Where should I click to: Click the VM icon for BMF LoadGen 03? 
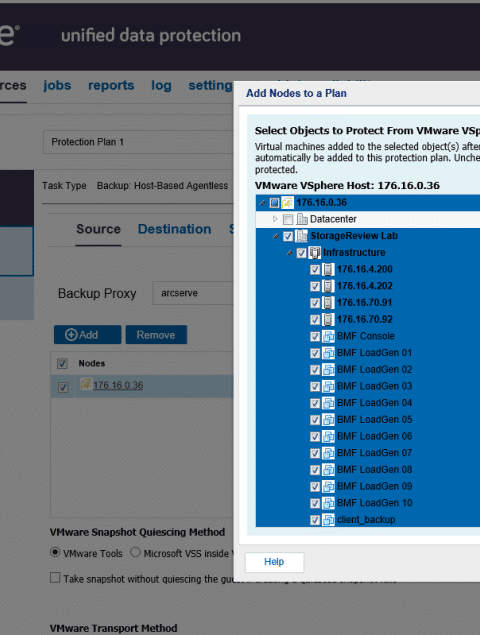click(328, 386)
